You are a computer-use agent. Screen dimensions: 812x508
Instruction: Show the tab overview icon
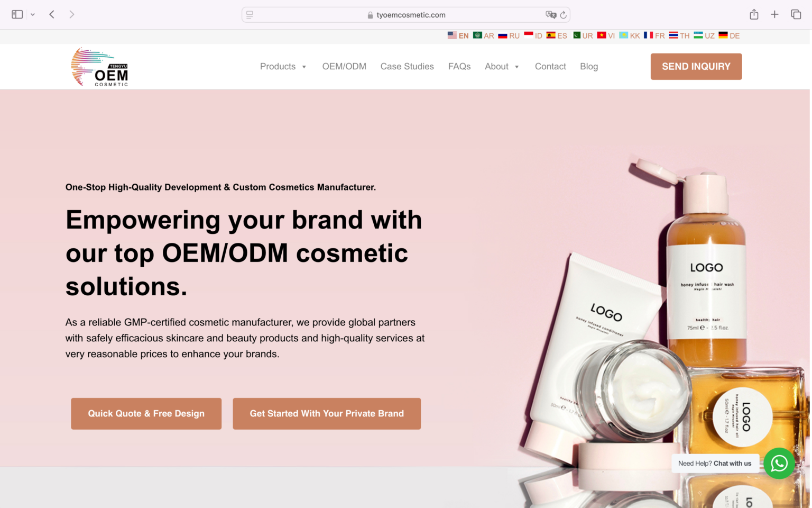point(796,14)
